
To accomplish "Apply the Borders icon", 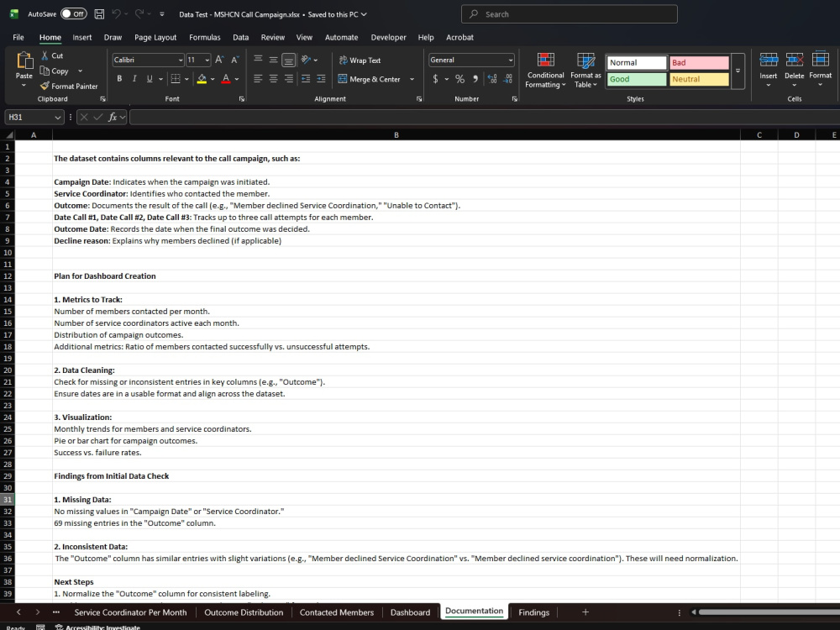I will [x=176, y=79].
